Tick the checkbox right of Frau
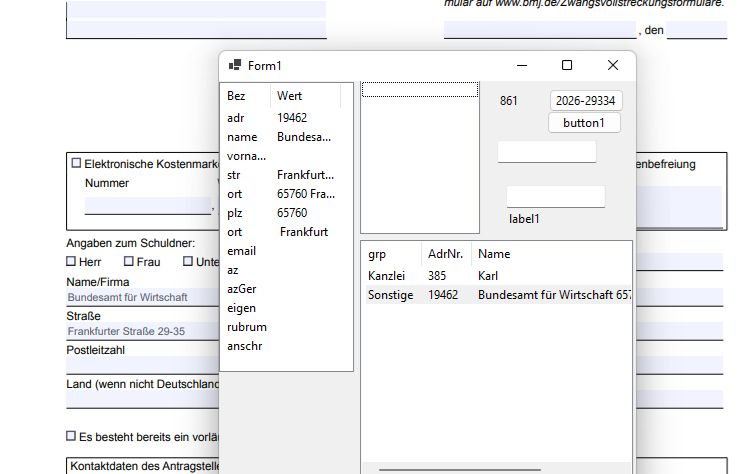 coord(188,261)
